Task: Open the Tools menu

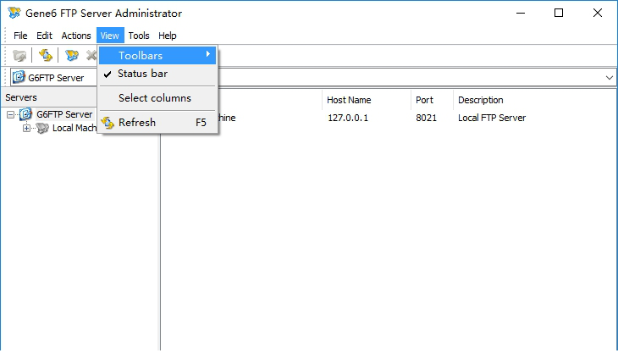Action: pos(139,36)
